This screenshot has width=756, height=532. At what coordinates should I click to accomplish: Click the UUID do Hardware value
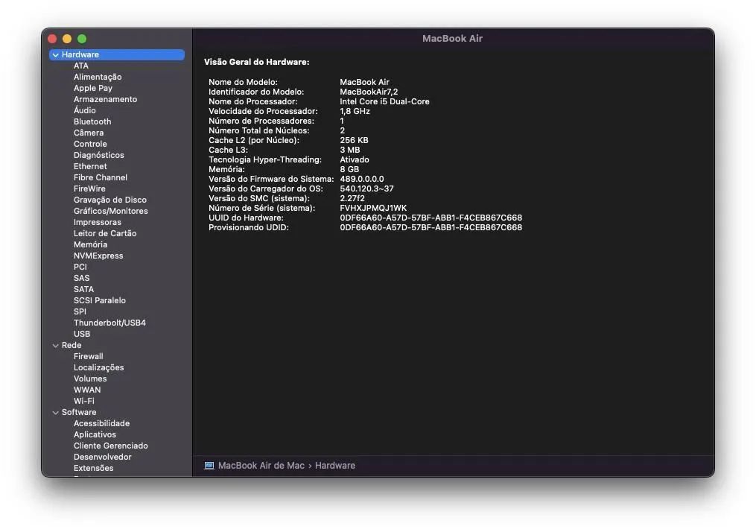[x=431, y=218]
